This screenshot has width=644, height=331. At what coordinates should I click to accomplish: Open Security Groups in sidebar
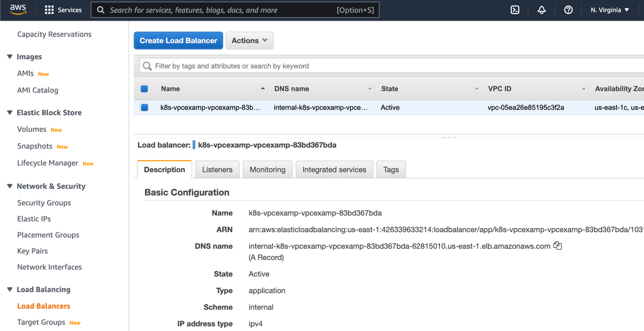coord(44,203)
